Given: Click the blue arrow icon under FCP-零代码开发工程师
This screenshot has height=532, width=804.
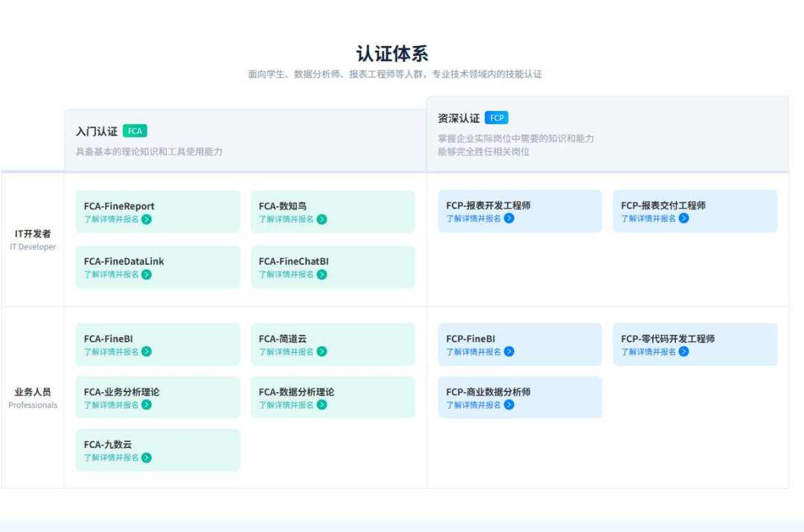Looking at the screenshot, I should coord(684,352).
